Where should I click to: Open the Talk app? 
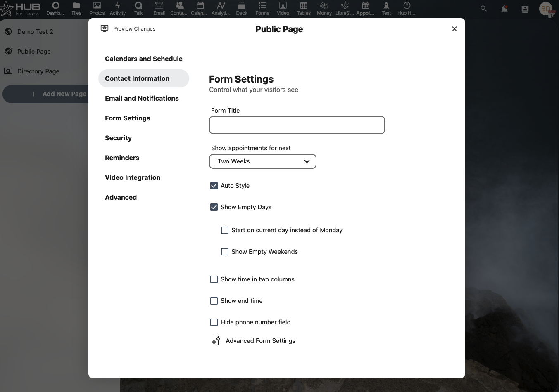pyautogui.click(x=138, y=8)
